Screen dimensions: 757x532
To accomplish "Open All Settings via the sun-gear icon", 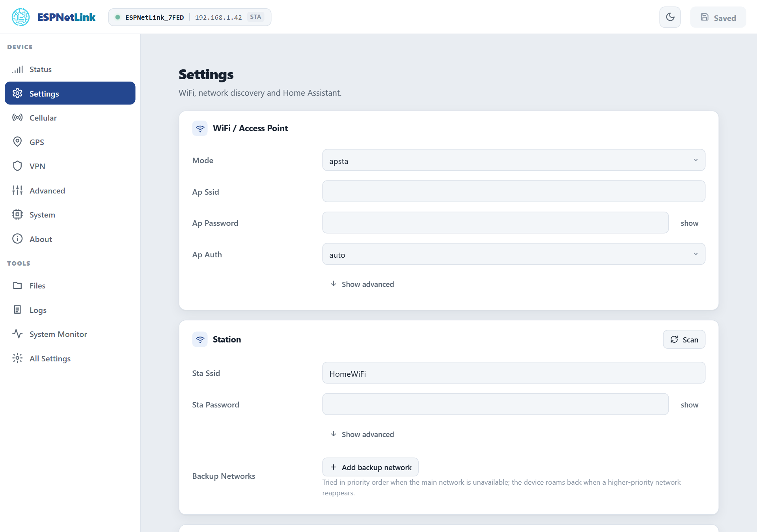I will click(17, 358).
